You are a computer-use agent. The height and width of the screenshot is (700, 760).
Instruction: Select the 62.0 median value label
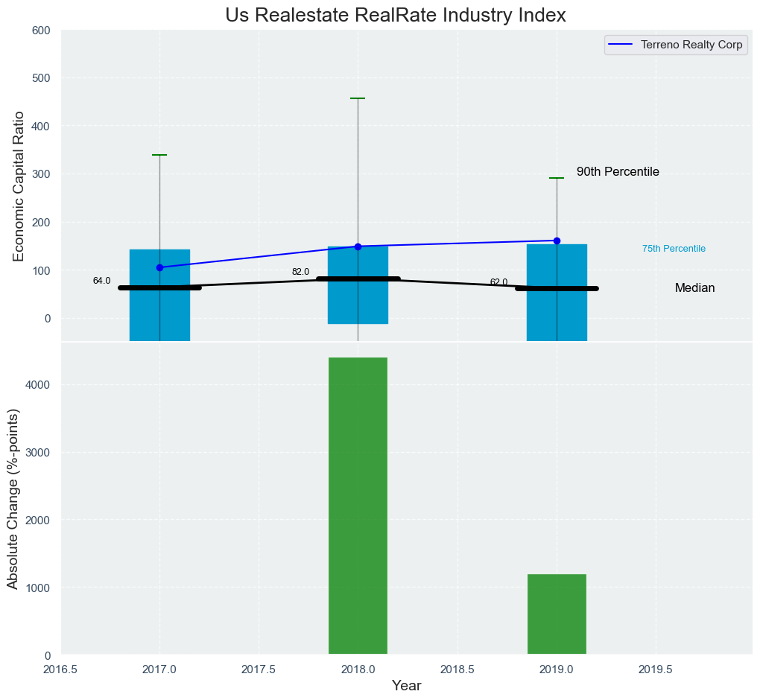(x=498, y=282)
